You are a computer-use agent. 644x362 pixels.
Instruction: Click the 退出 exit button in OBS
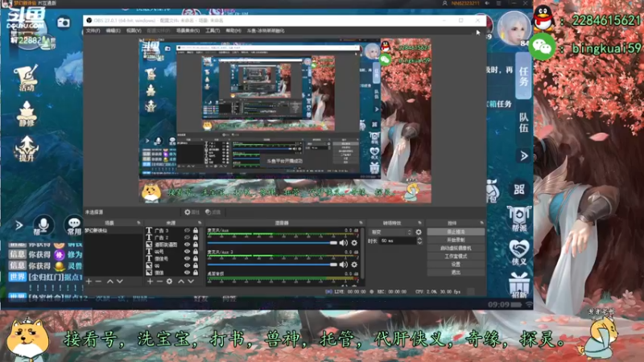pos(456,272)
